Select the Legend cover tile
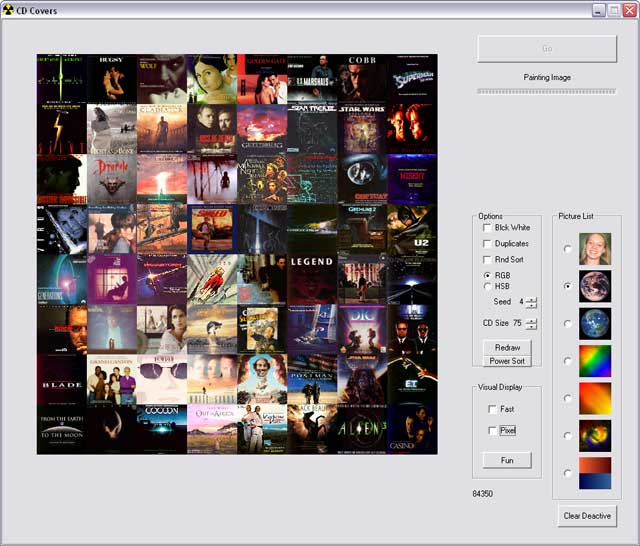The width and height of the screenshot is (640, 546). (312, 279)
